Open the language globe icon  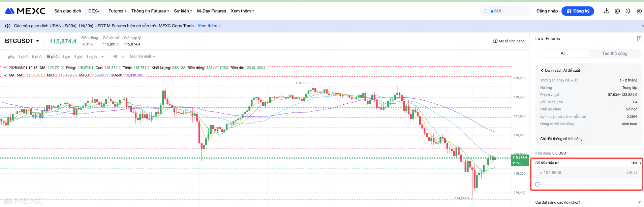(x=617, y=11)
